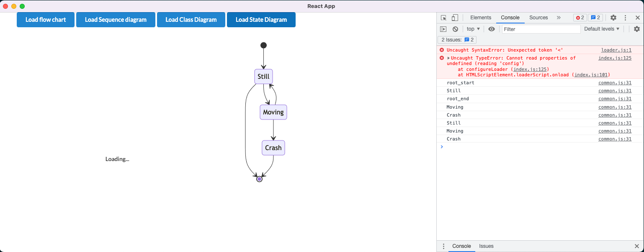Open the console sidebar panel icon
Viewport: 644px width, 252px height.
pos(443,29)
